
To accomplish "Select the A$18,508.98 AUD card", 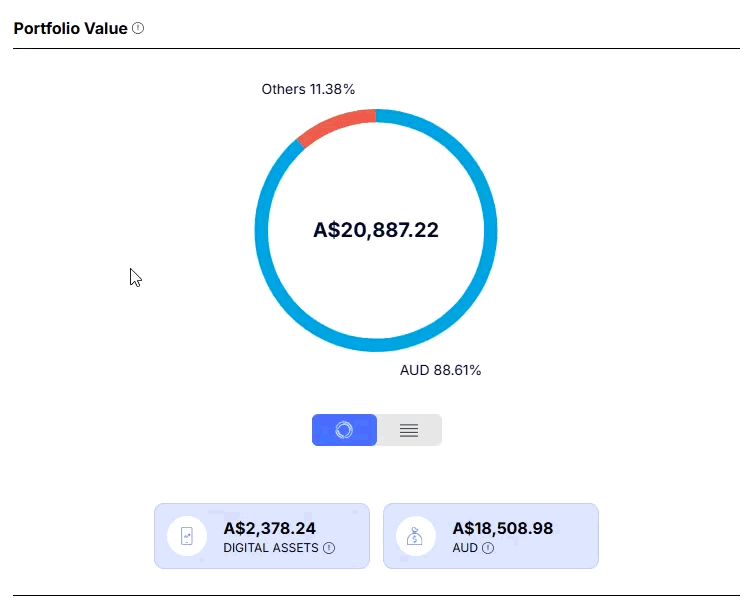I will [491, 536].
